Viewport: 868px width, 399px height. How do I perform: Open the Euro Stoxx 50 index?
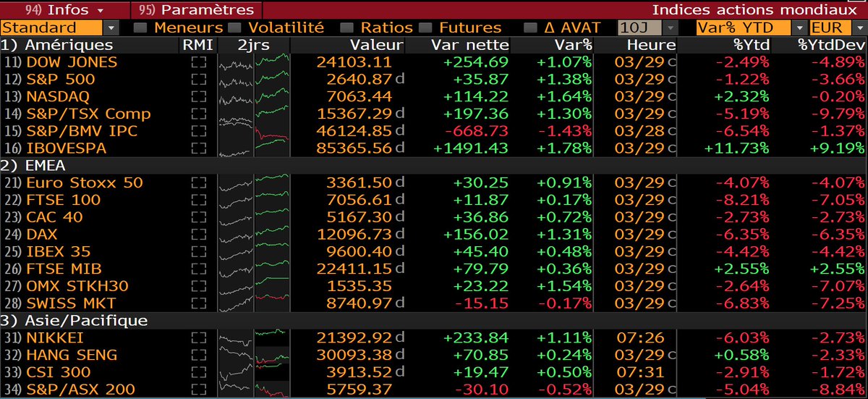pyautogui.click(x=85, y=182)
